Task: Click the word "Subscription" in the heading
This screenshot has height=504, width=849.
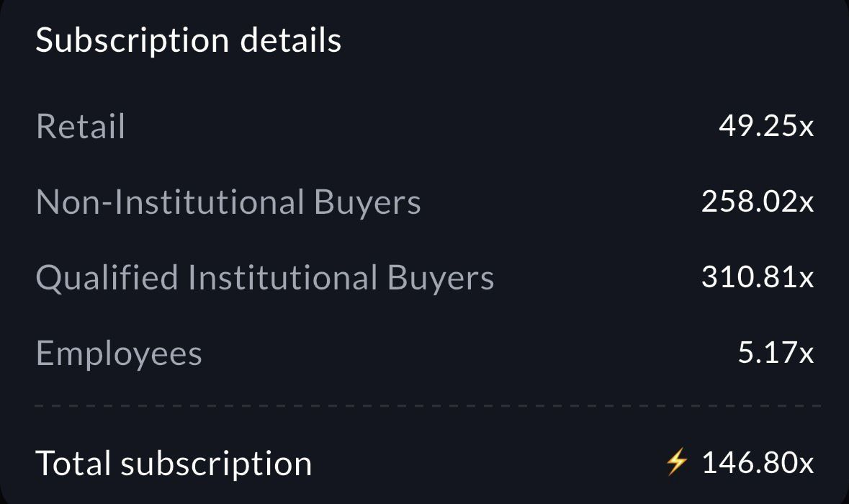Action: point(132,40)
